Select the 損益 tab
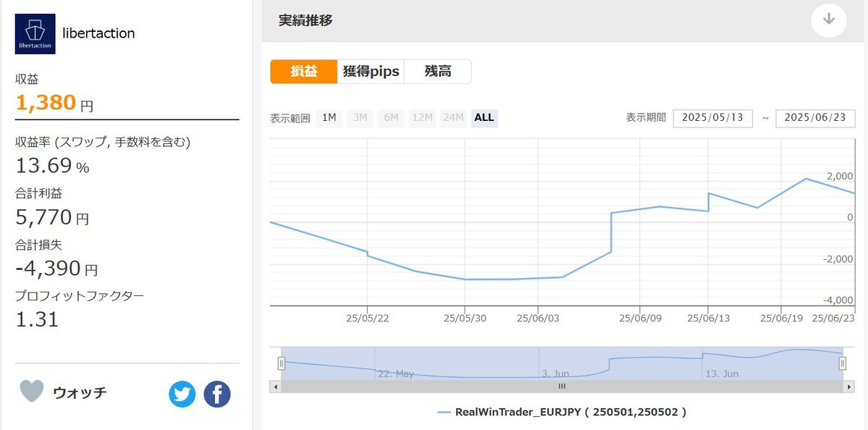 tap(304, 72)
